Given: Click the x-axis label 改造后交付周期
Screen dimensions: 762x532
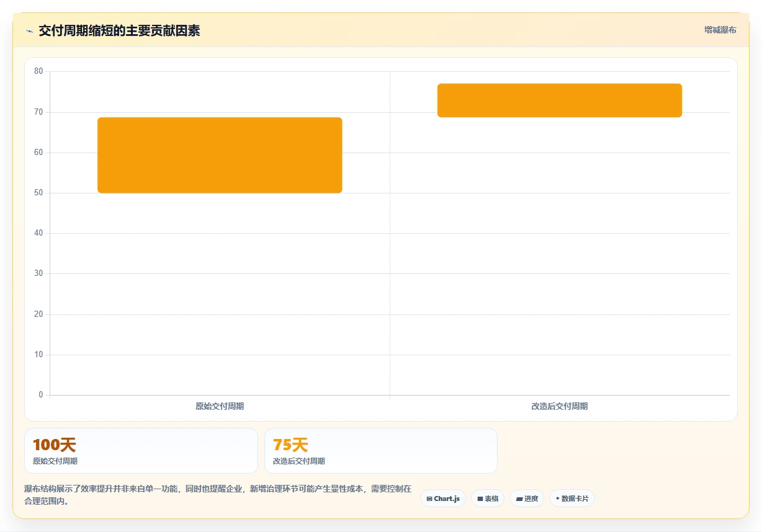Looking at the screenshot, I should click(560, 406).
